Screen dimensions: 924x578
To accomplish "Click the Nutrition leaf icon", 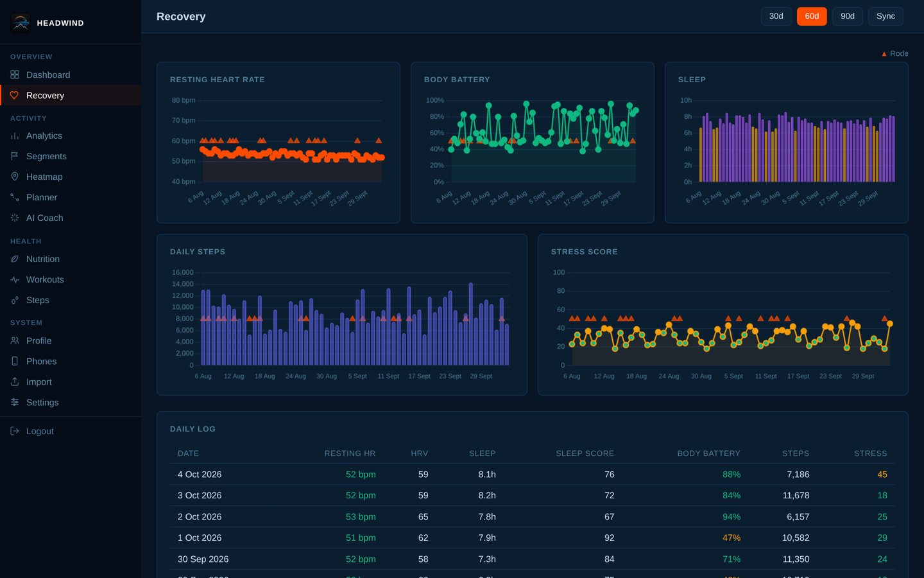I will [x=15, y=259].
